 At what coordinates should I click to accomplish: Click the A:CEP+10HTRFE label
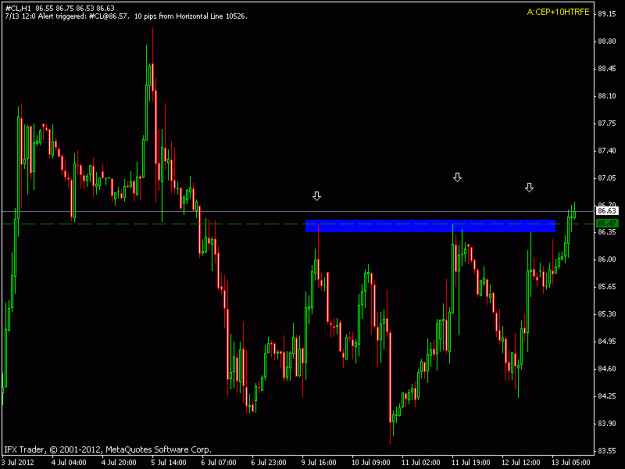click(x=558, y=12)
